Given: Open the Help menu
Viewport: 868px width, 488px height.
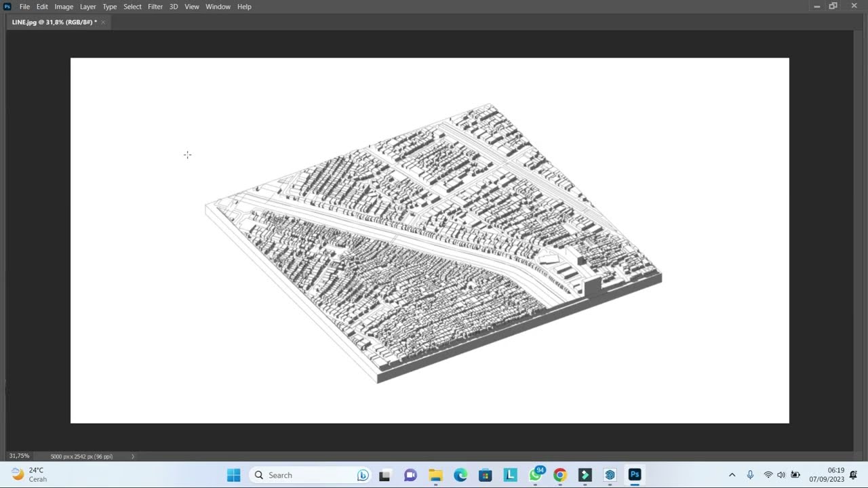Looking at the screenshot, I should click(244, 7).
